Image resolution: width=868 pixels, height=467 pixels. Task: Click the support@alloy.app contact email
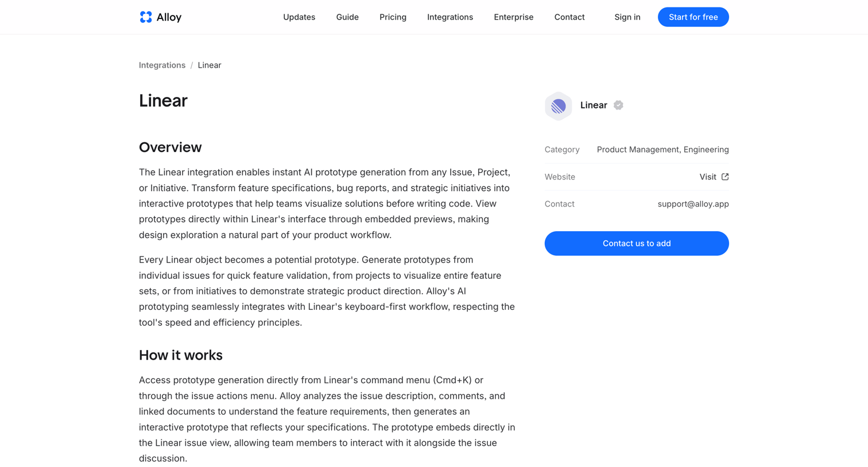693,204
